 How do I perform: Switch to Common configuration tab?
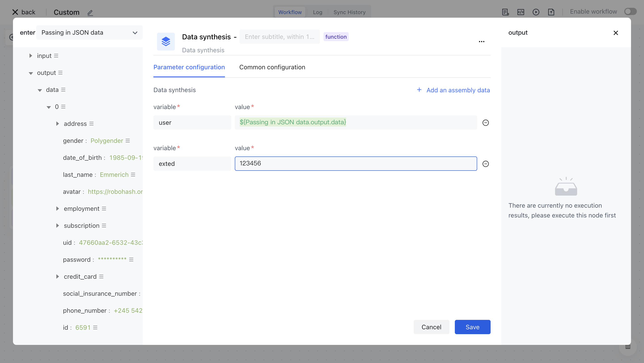[272, 67]
